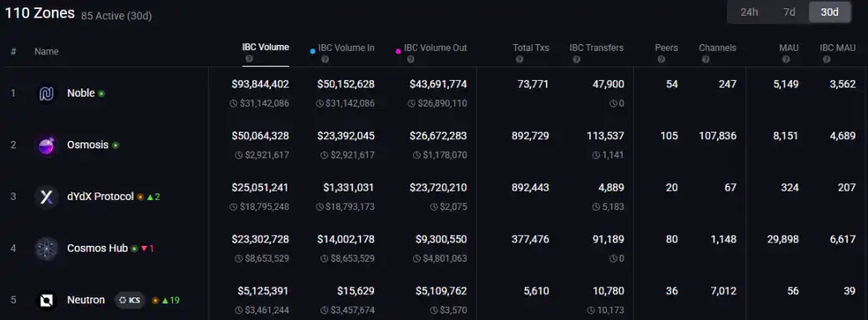Image resolution: width=868 pixels, height=320 pixels.
Task: Click the green status dot beside Noble
Action: (x=101, y=94)
